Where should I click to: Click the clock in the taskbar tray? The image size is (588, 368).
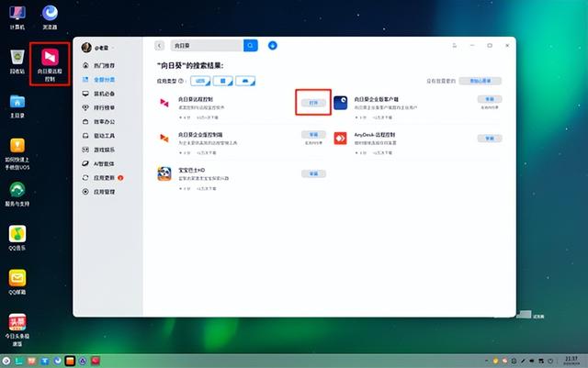(571, 361)
